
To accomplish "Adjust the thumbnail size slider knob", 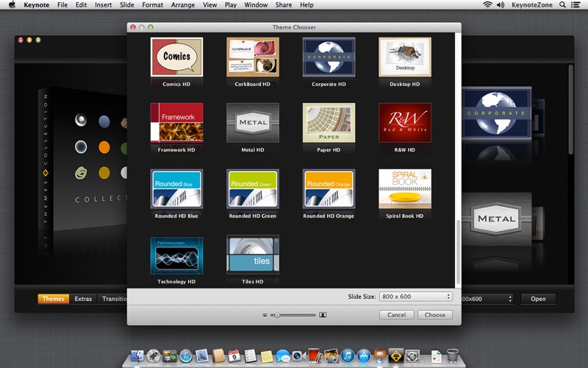I will tap(277, 315).
